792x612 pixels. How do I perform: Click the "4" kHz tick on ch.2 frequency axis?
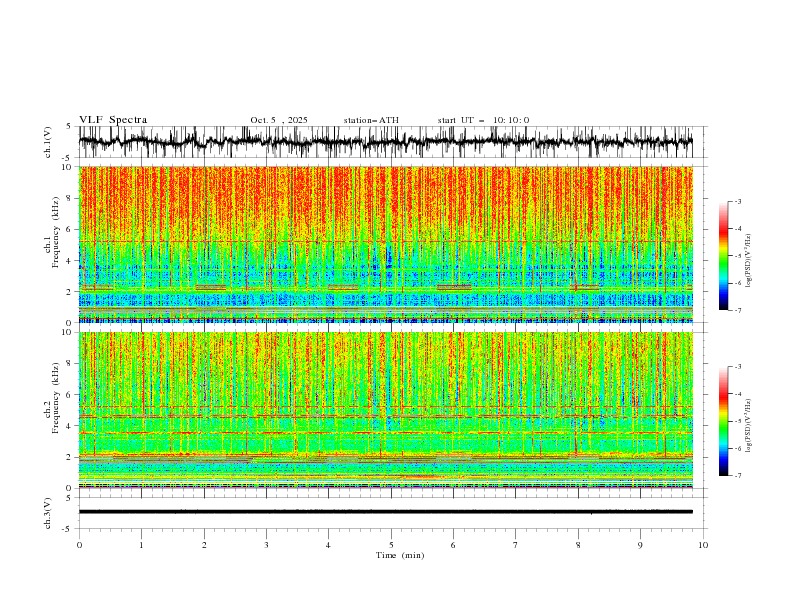(x=69, y=426)
